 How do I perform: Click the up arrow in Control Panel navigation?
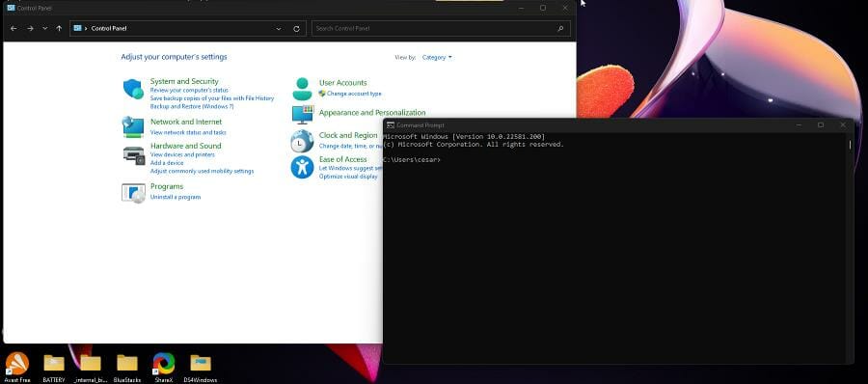coord(59,28)
